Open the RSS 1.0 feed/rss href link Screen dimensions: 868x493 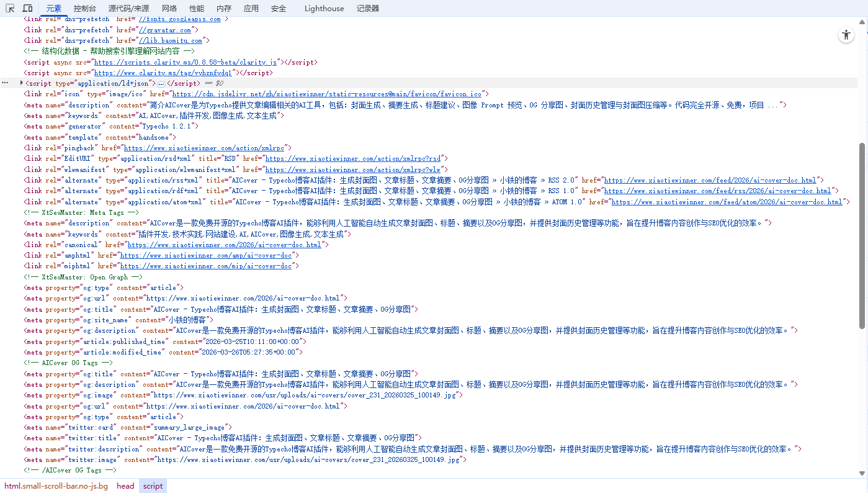(x=717, y=191)
